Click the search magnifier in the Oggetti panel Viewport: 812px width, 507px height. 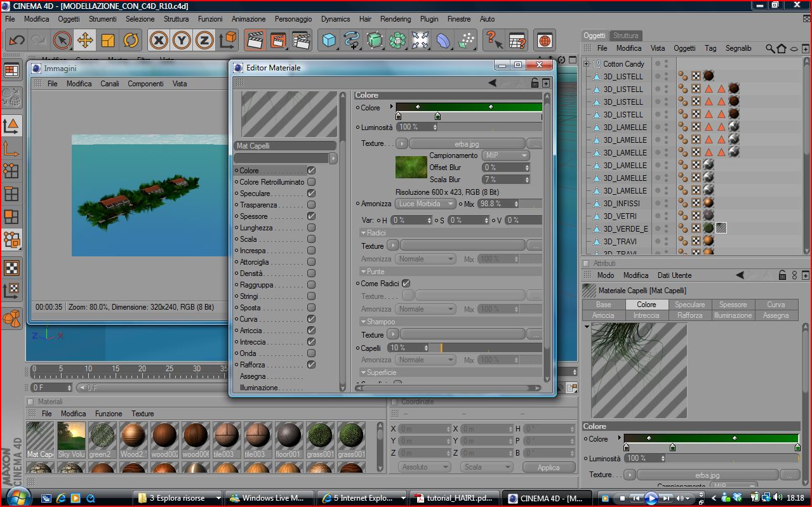click(x=770, y=48)
